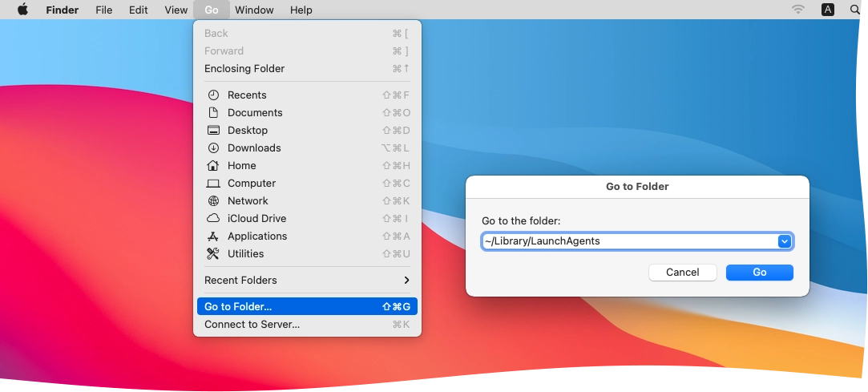Open the View menu
This screenshot has height=392, width=868.
(x=176, y=10)
